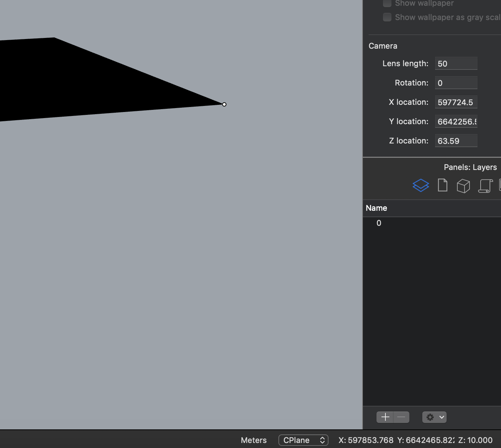
Task: Open the Layers panel icon
Action: [421, 185]
